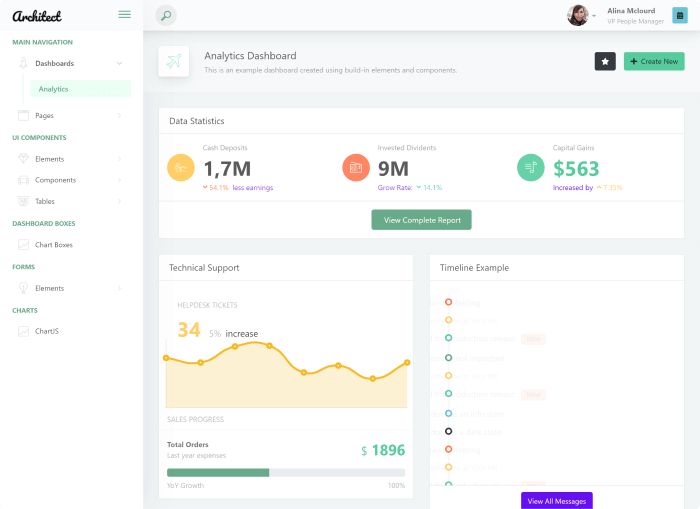This screenshot has width=700, height=509.
Task: Expand UI Components Elements chevron
Action: click(x=119, y=159)
